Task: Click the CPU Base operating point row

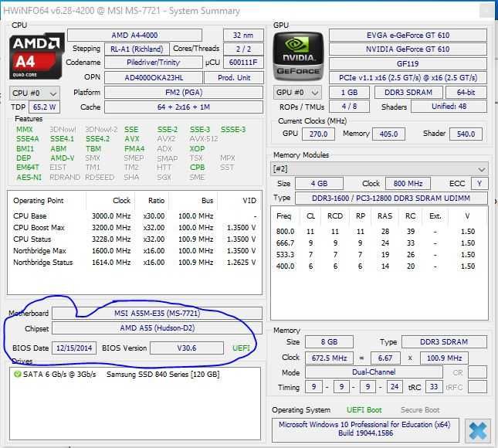Action: pyautogui.click(x=134, y=216)
